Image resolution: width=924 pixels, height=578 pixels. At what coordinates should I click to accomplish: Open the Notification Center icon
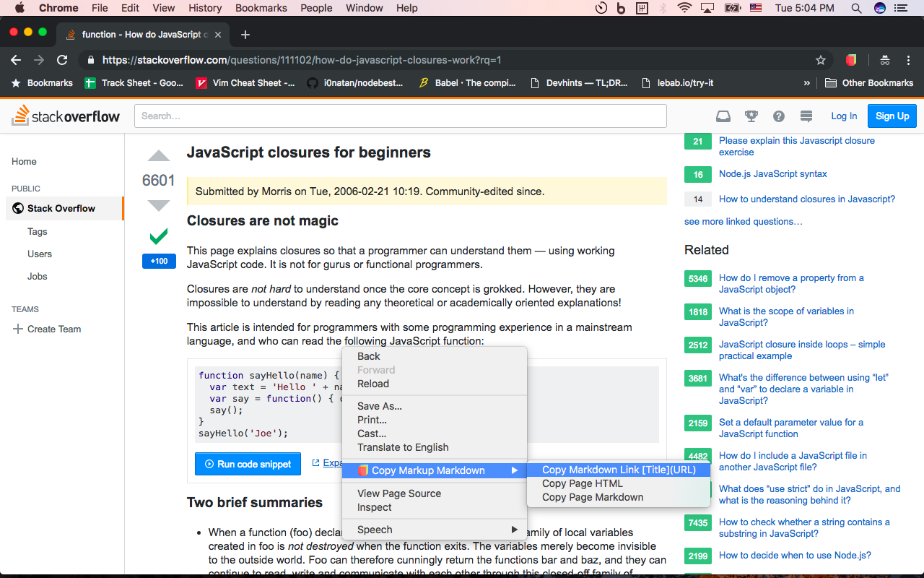[x=900, y=8]
